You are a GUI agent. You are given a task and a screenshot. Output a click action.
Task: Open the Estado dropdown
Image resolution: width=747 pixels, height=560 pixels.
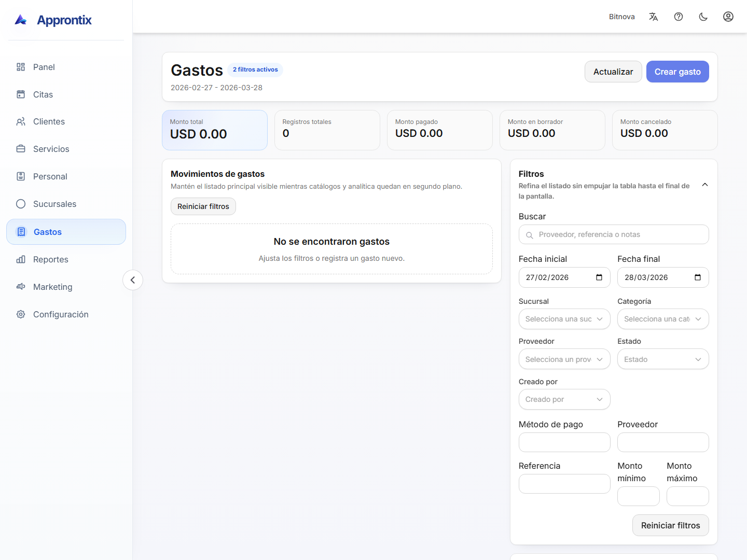pos(663,359)
